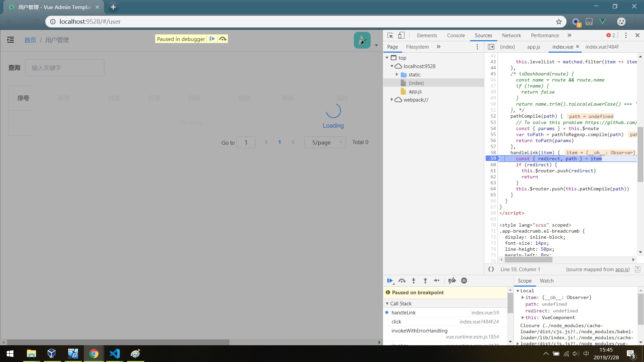644x362 pixels.
Task: Open the 5/page size dropdown
Action: pos(325,142)
